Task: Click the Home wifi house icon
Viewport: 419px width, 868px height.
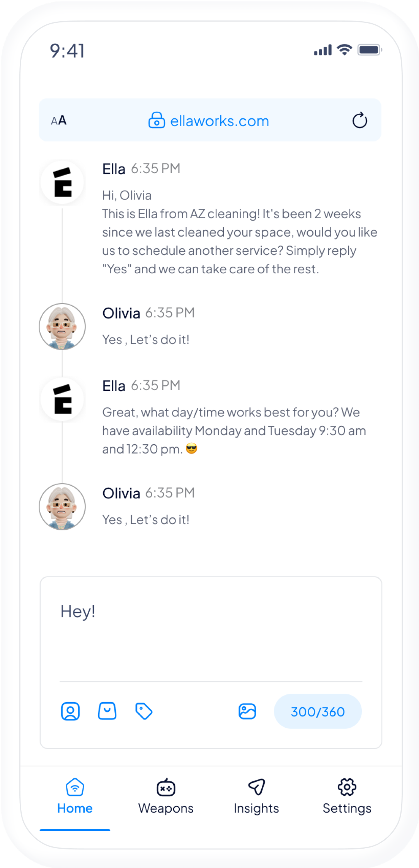Action: 75,787
